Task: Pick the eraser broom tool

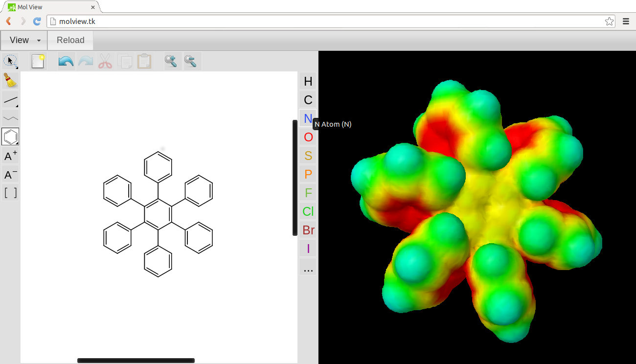Action: pos(10,80)
